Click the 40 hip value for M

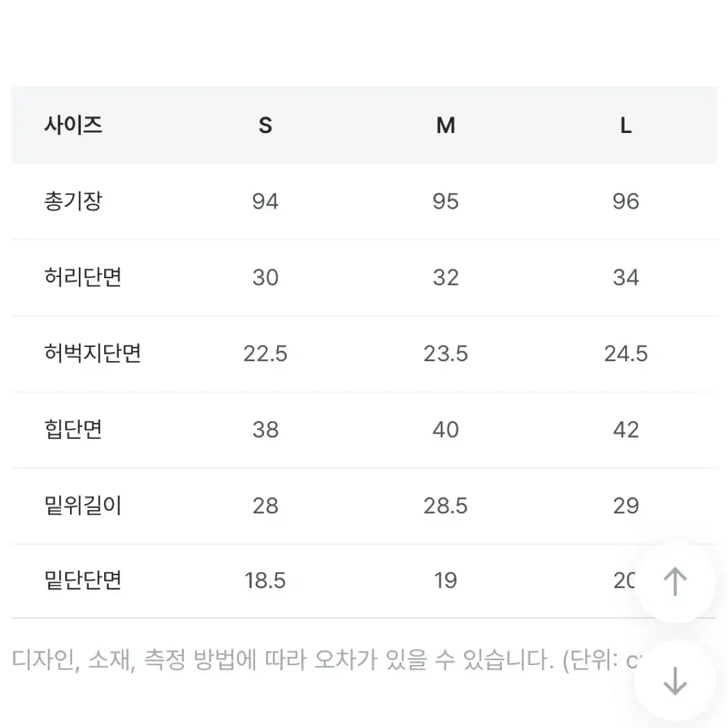click(446, 430)
